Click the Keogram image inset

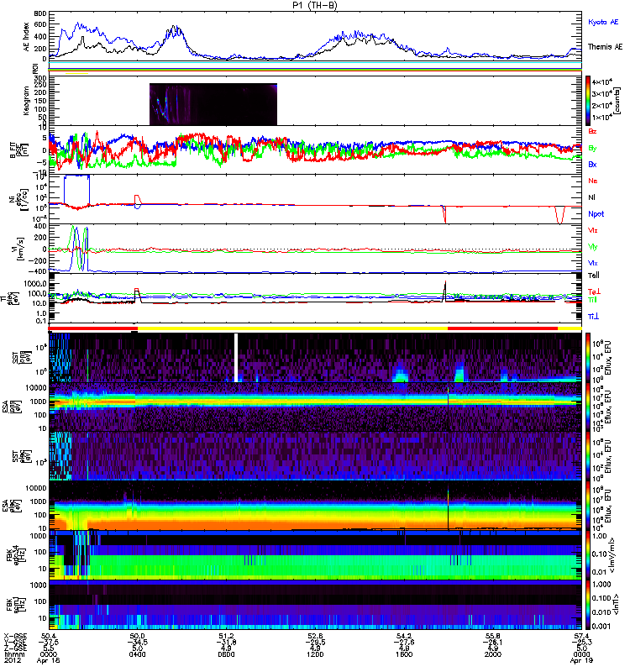(213, 104)
